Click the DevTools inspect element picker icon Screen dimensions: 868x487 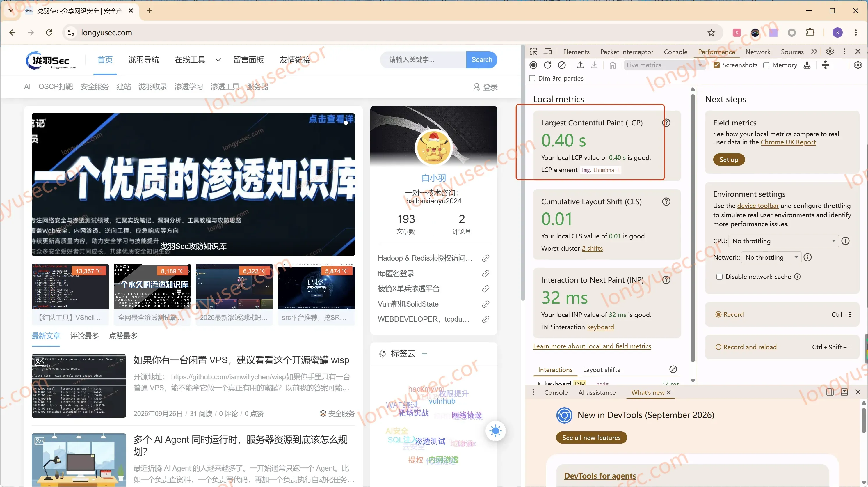point(533,52)
